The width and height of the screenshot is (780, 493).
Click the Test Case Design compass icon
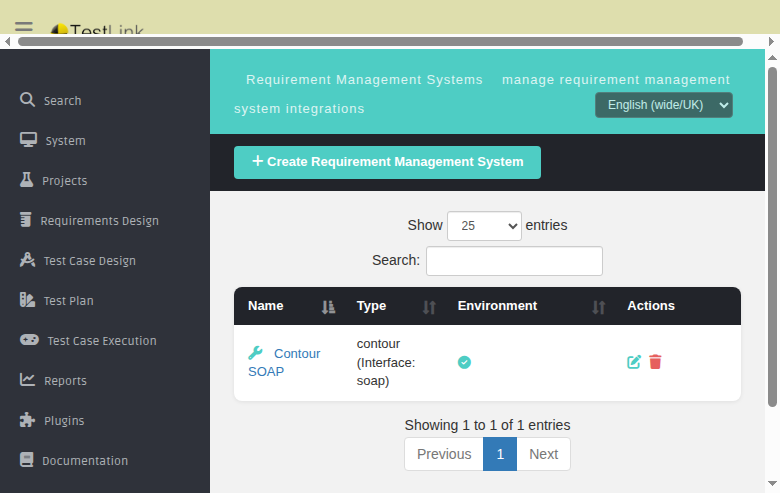(27, 260)
